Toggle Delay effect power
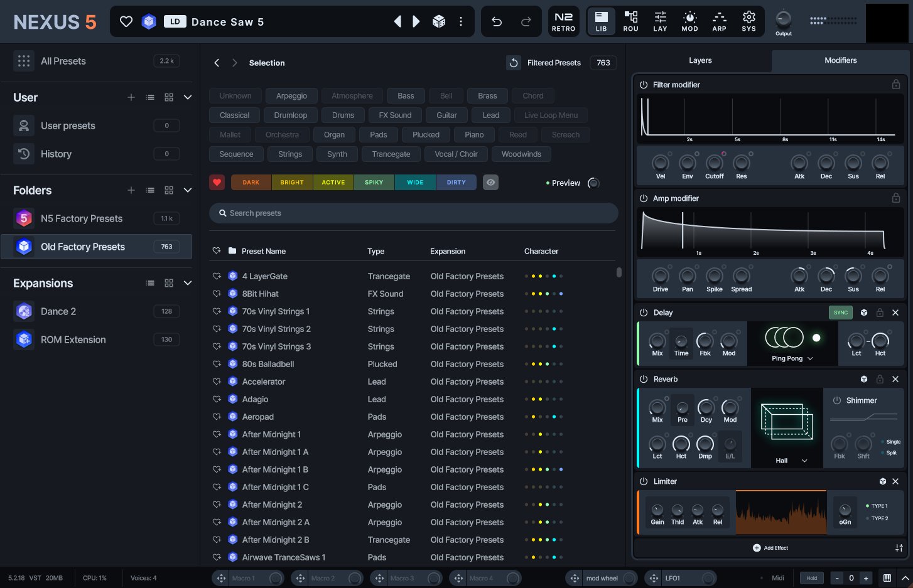Image resolution: width=913 pixels, height=588 pixels. pyautogui.click(x=644, y=313)
